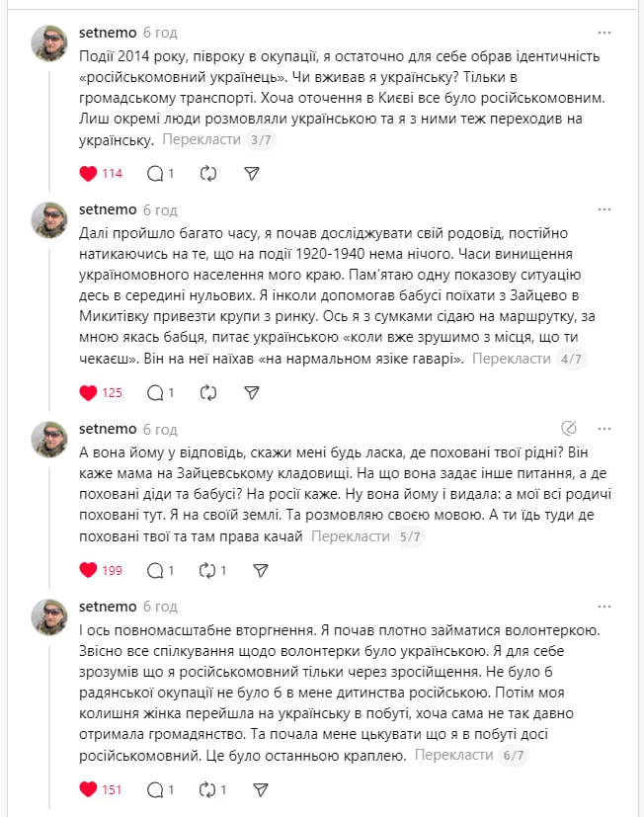Image resolution: width=644 pixels, height=817 pixels.
Task: Open comments on the 3/7 post
Action: coord(155,173)
